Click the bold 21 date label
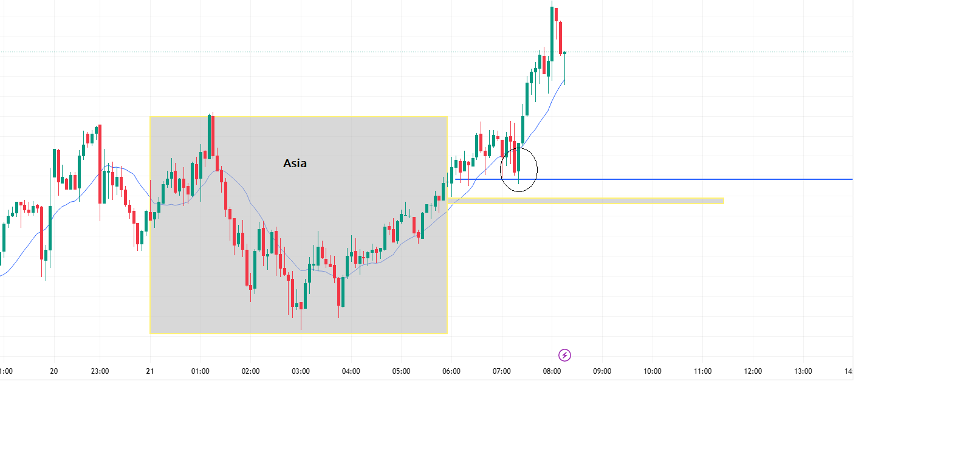Screen dimensions: 980x457 point(150,371)
